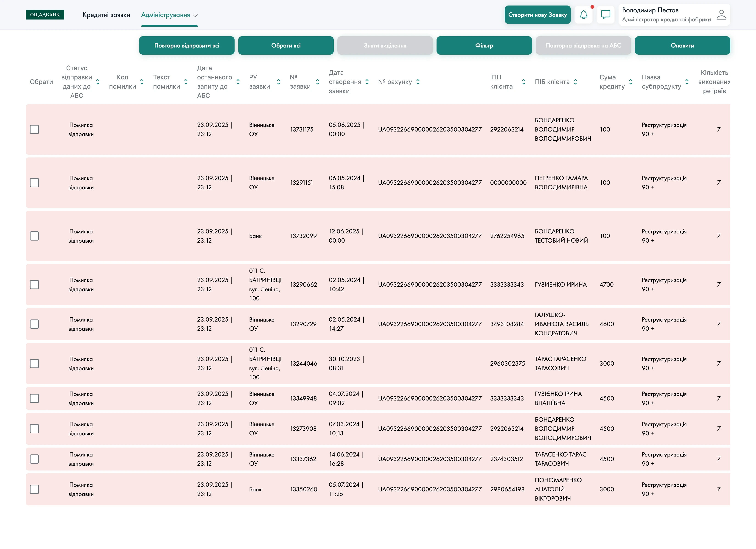Expand the Адміністрування dropdown chevron
The width and height of the screenshot is (756, 549).
195,15
